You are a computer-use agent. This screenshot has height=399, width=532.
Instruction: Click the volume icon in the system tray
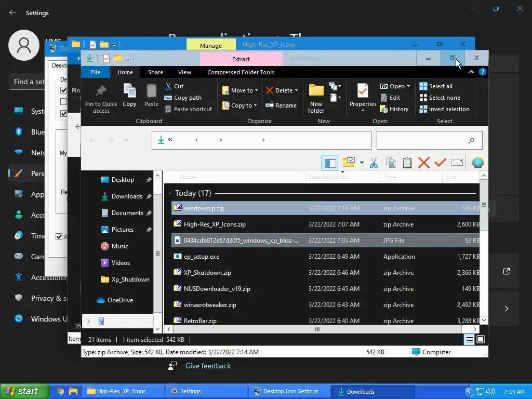(x=490, y=392)
